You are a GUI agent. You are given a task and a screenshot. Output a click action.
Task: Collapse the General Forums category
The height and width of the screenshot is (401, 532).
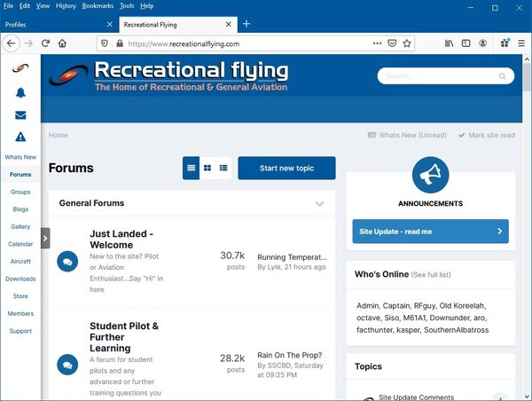pyautogui.click(x=319, y=204)
